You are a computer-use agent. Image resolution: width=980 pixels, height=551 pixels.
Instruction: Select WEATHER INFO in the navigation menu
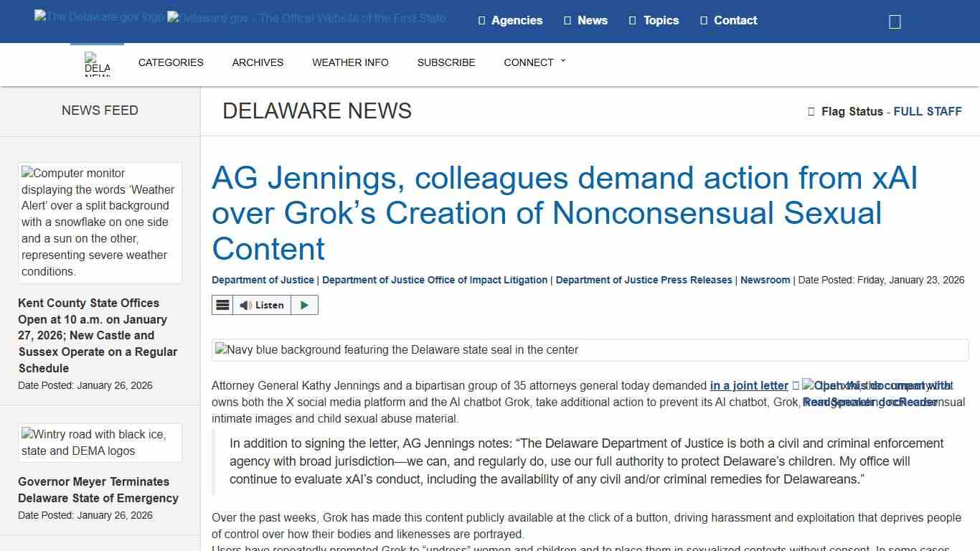(350, 62)
